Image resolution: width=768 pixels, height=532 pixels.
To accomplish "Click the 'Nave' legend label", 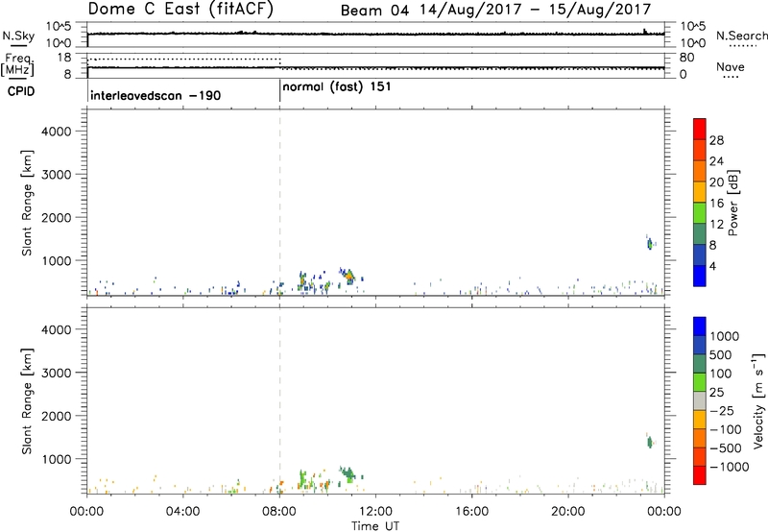I will (x=731, y=66).
